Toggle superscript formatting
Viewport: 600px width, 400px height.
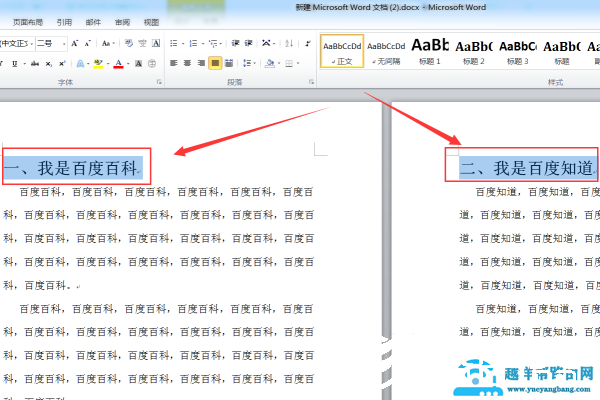pyautogui.click(x=62, y=64)
